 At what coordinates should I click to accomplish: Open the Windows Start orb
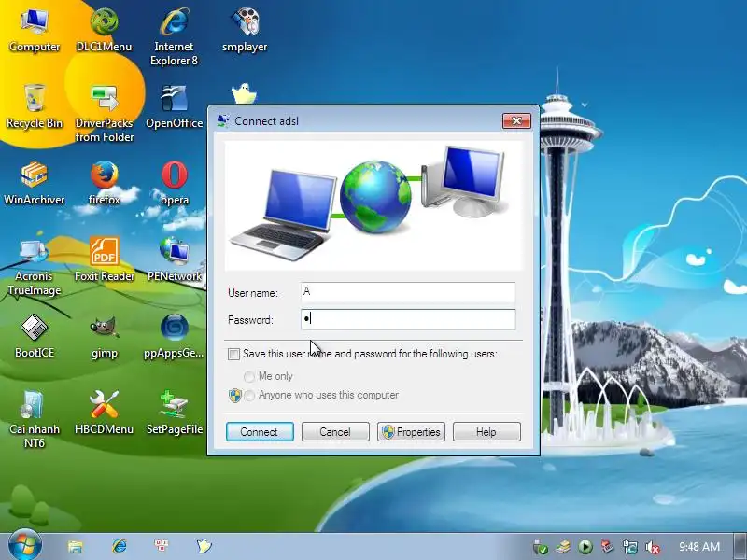pyautogui.click(x=25, y=545)
